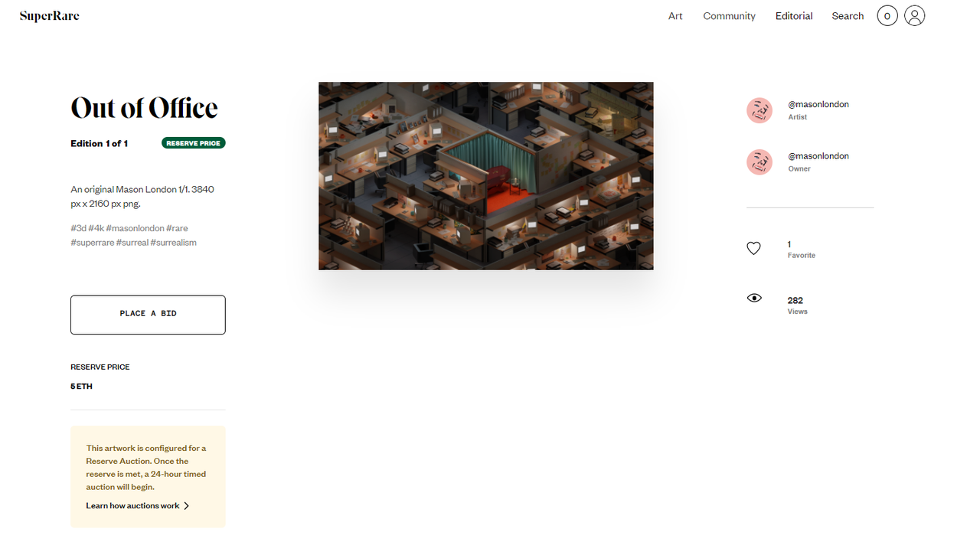Click the artist name @masonlondon link
The width and height of the screenshot is (980, 542).
click(818, 104)
